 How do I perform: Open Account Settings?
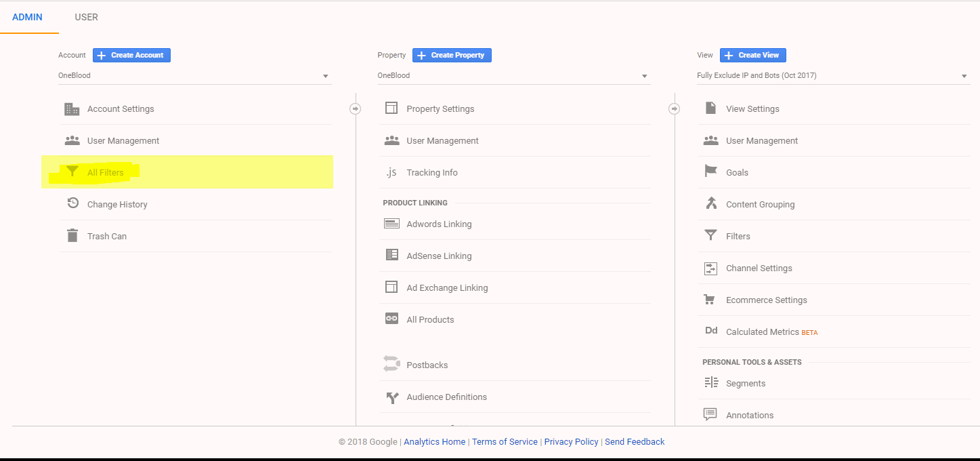(121, 109)
